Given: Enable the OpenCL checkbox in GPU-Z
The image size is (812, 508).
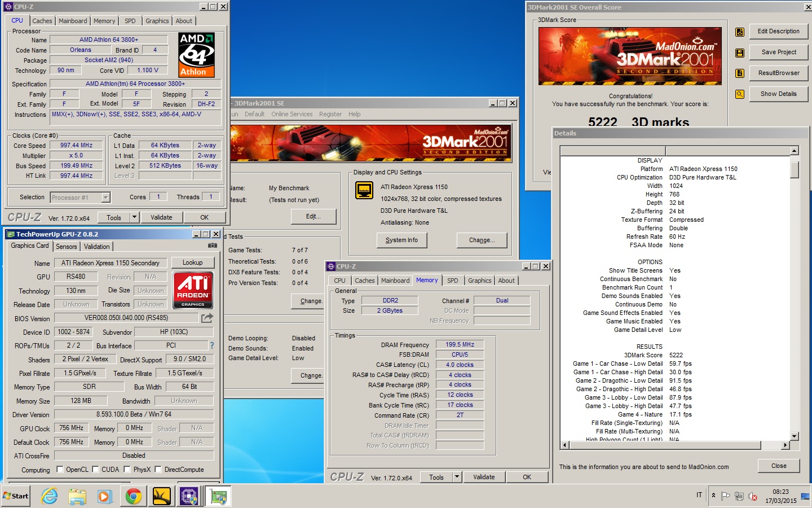Looking at the screenshot, I should point(60,469).
